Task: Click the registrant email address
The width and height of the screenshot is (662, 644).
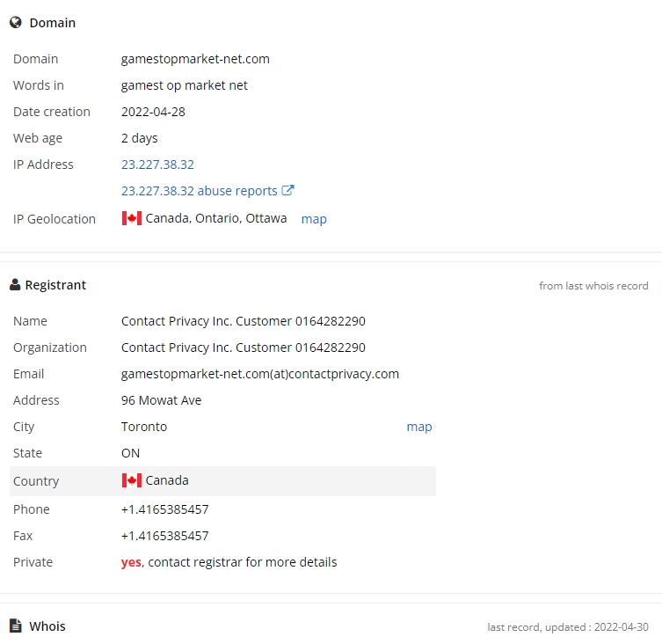Action: (x=259, y=374)
